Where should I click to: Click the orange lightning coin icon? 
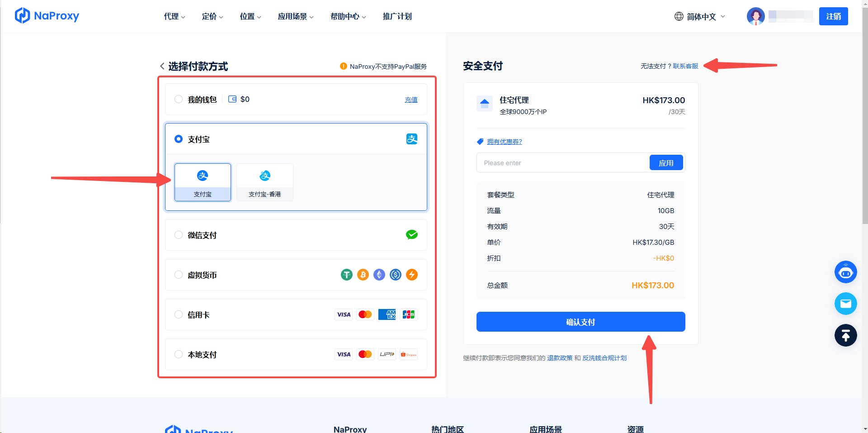pos(412,275)
